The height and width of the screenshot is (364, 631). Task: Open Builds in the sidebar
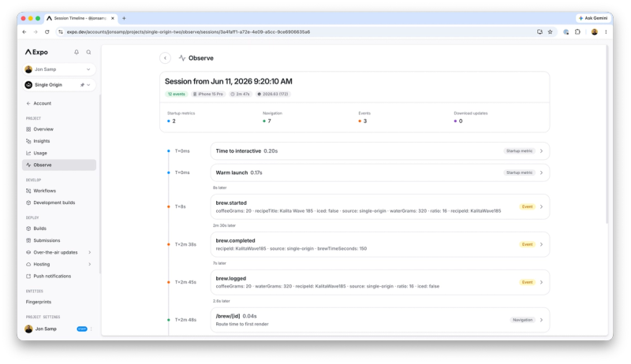[58, 228]
